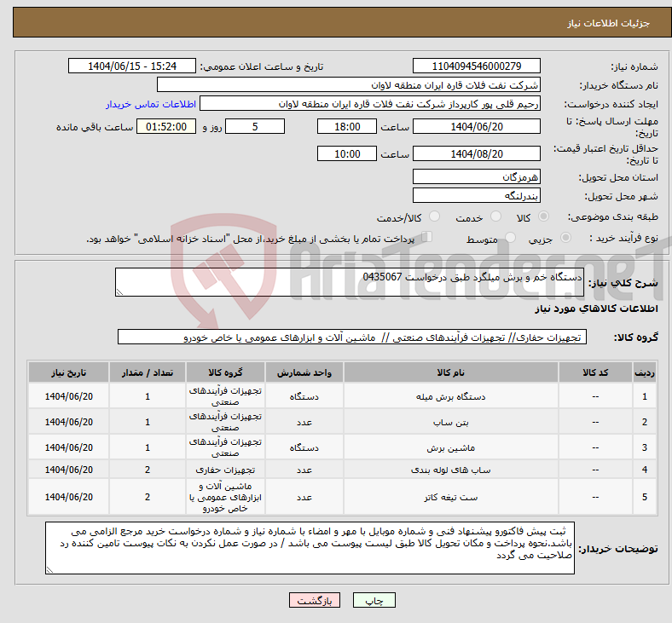
Task: Click the شرح کلی نیاز description text area
Action: tap(350, 282)
